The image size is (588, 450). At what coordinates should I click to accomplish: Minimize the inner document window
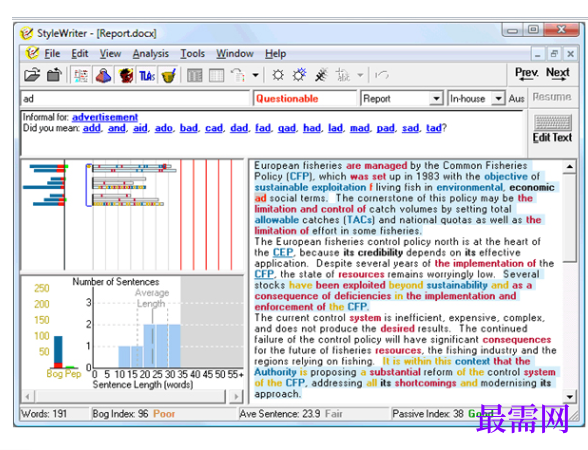pyautogui.click(x=538, y=54)
